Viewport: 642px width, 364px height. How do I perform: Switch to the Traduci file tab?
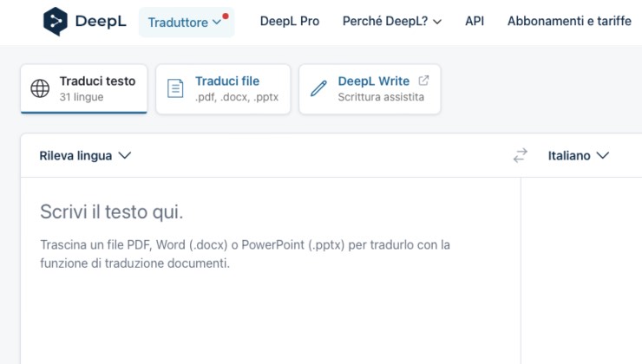(x=223, y=88)
